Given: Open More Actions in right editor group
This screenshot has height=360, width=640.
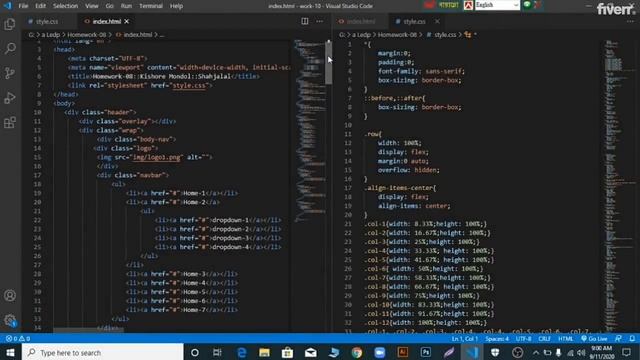Looking at the screenshot, I should [631, 21].
